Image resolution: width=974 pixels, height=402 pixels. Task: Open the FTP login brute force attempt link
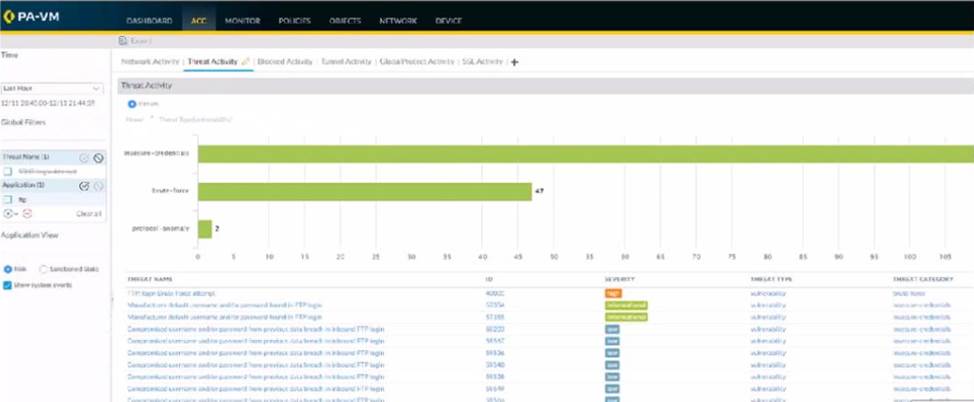coord(164,292)
